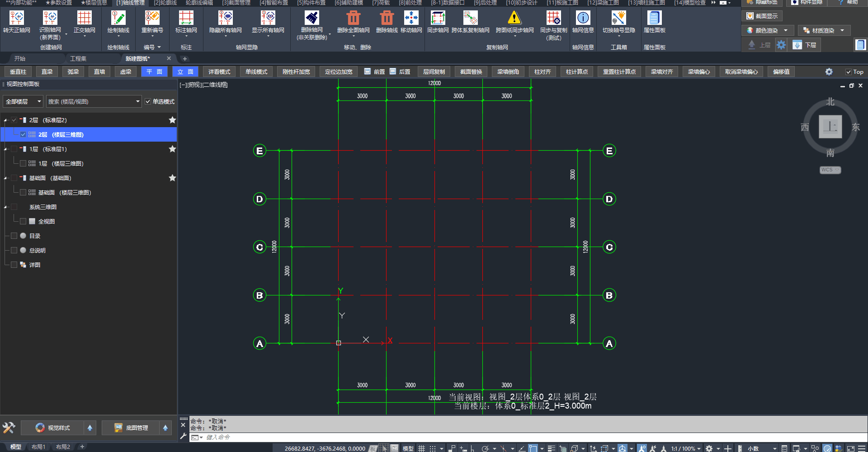Collapse the 2层 (标准层2) tree node
This screenshot has width=868, height=452.
pyautogui.click(x=5, y=120)
